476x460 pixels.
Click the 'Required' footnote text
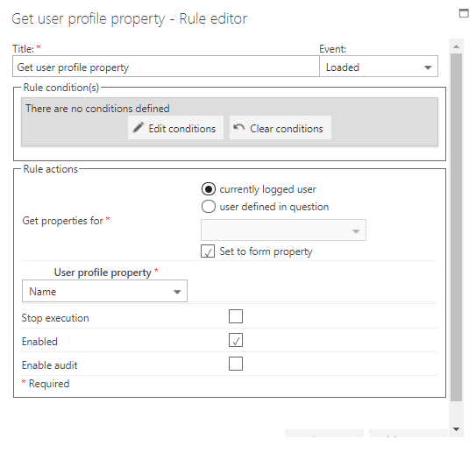click(x=49, y=384)
